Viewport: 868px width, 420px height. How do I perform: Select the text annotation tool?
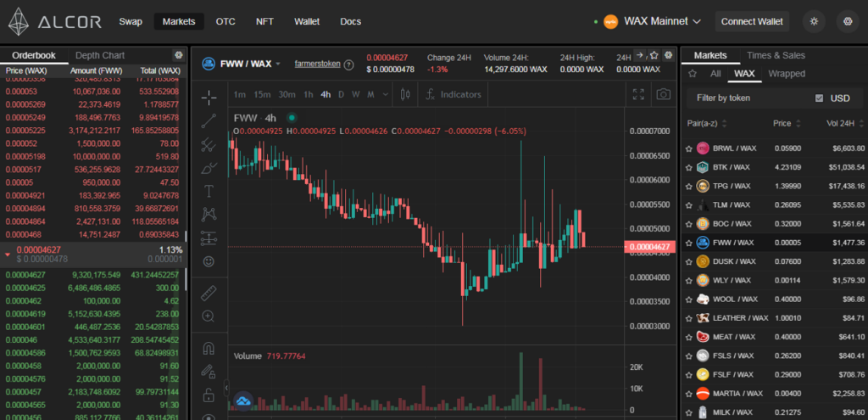pos(209,191)
